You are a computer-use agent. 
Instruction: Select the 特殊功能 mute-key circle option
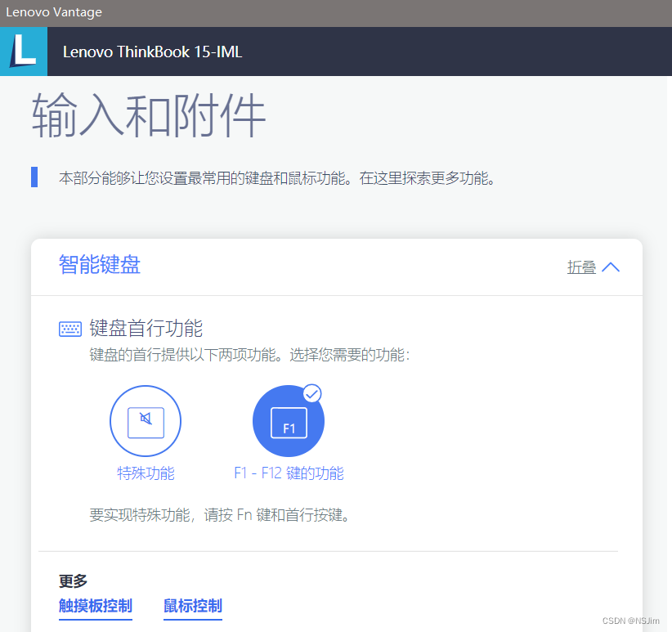(146, 421)
